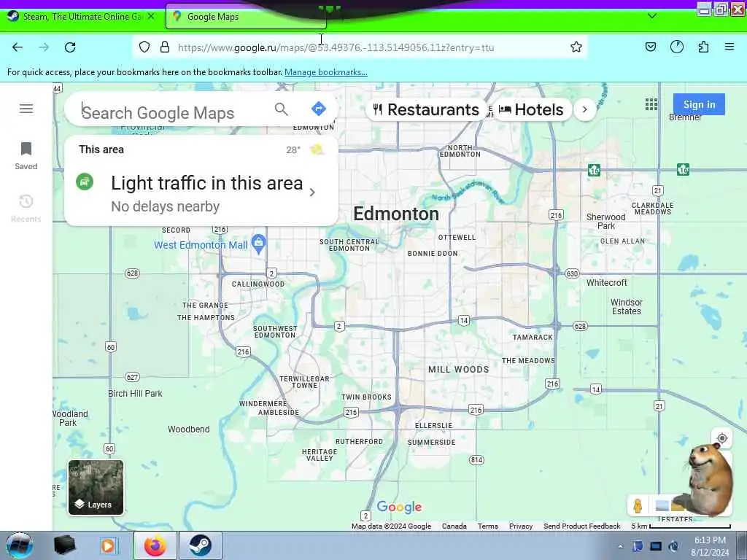747x560 pixels.
Task: Click the Sign in button
Action: coord(699,104)
